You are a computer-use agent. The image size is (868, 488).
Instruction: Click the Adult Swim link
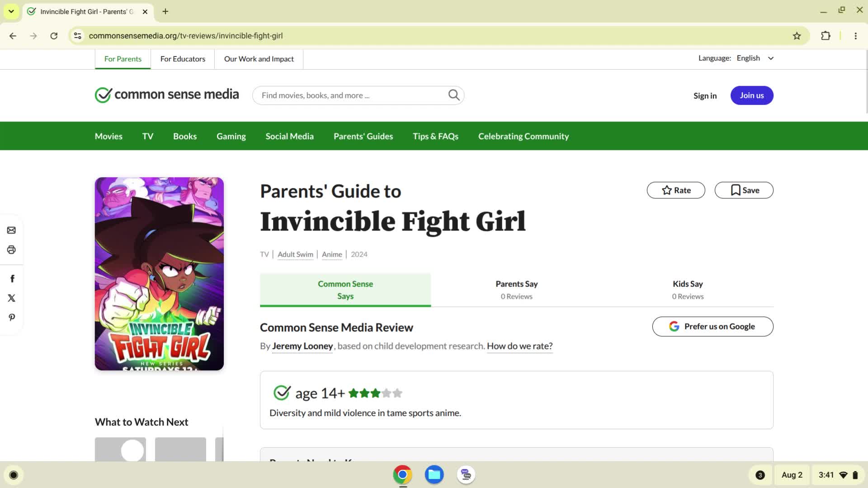coord(295,254)
